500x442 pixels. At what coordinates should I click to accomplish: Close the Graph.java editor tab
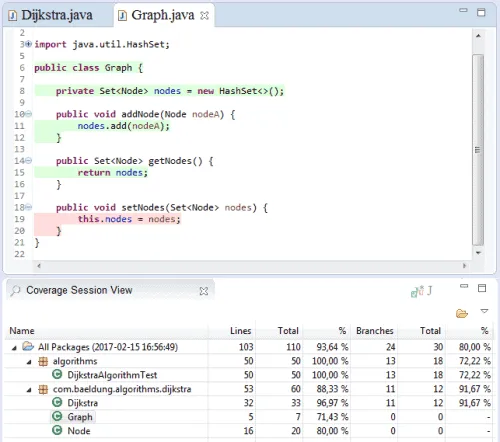(x=204, y=16)
